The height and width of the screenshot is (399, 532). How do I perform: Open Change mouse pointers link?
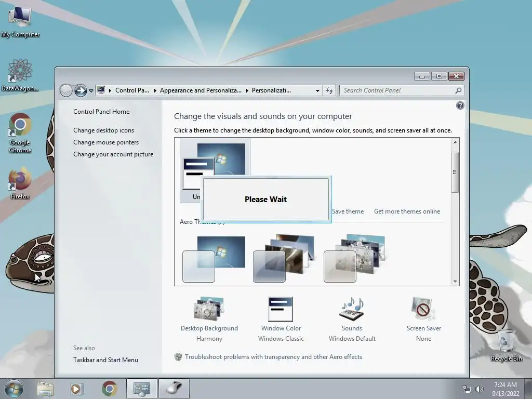[106, 142]
